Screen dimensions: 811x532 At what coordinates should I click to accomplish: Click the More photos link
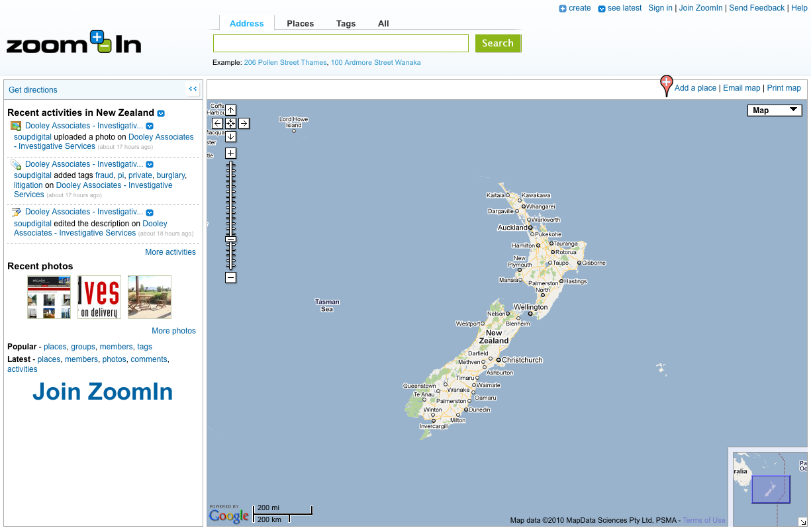point(173,331)
